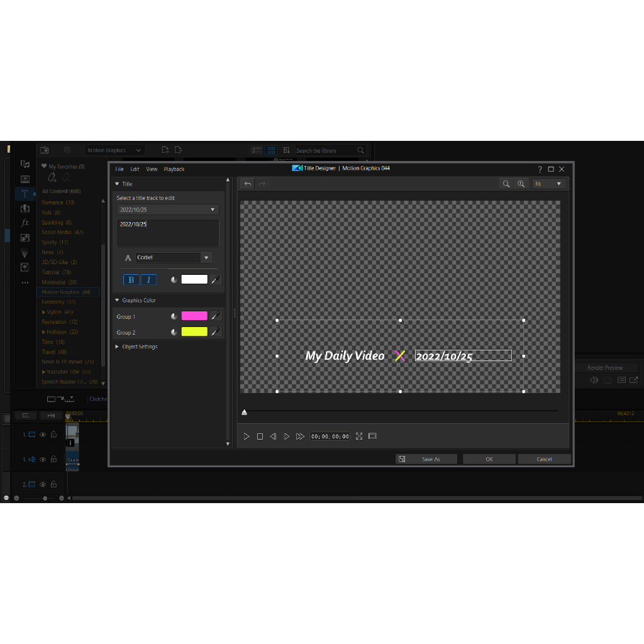644x644 pixels.
Task: Click the full screen preview icon
Action: tap(359, 436)
